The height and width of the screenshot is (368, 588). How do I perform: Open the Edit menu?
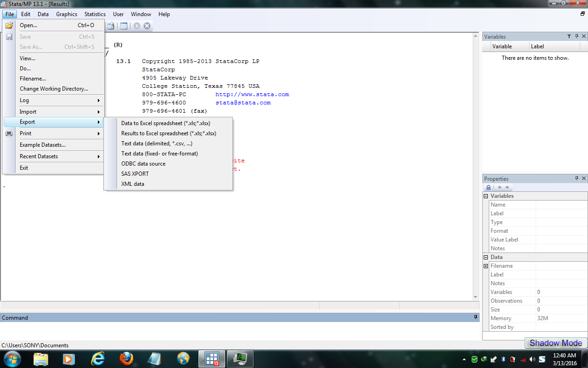[x=26, y=14]
